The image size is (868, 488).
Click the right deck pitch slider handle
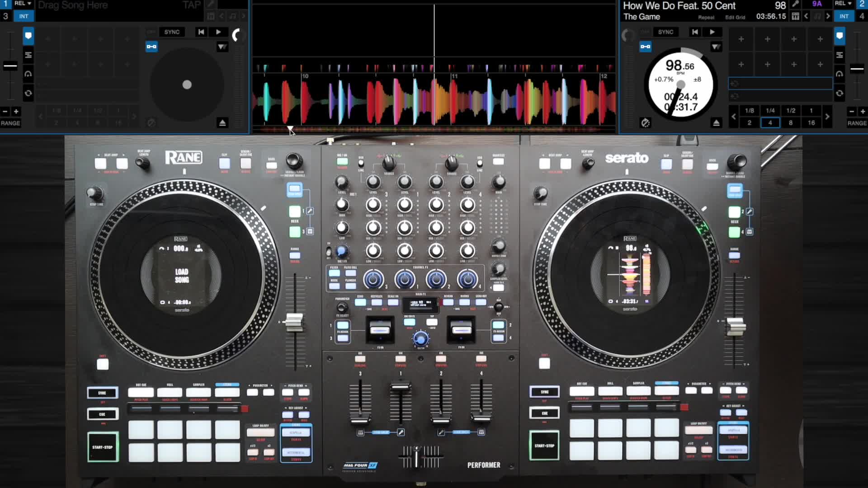pyautogui.click(x=857, y=69)
